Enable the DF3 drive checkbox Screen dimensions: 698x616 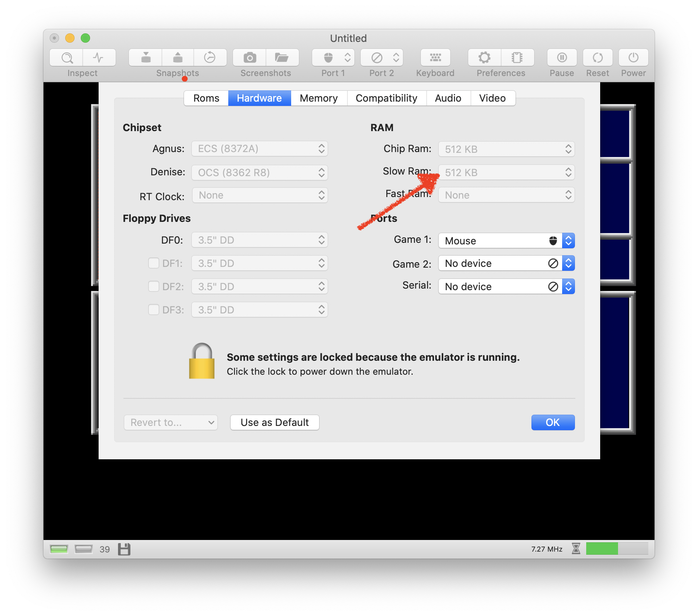click(x=154, y=310)
